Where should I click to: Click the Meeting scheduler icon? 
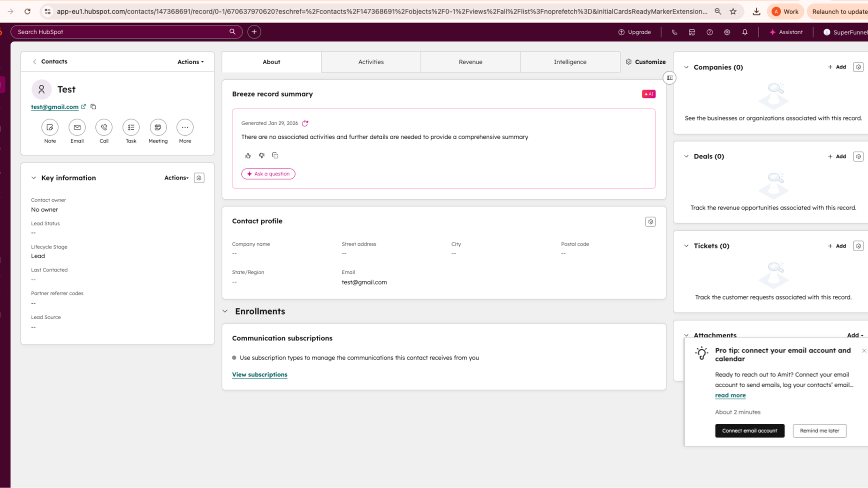click(x=158, y=128)
